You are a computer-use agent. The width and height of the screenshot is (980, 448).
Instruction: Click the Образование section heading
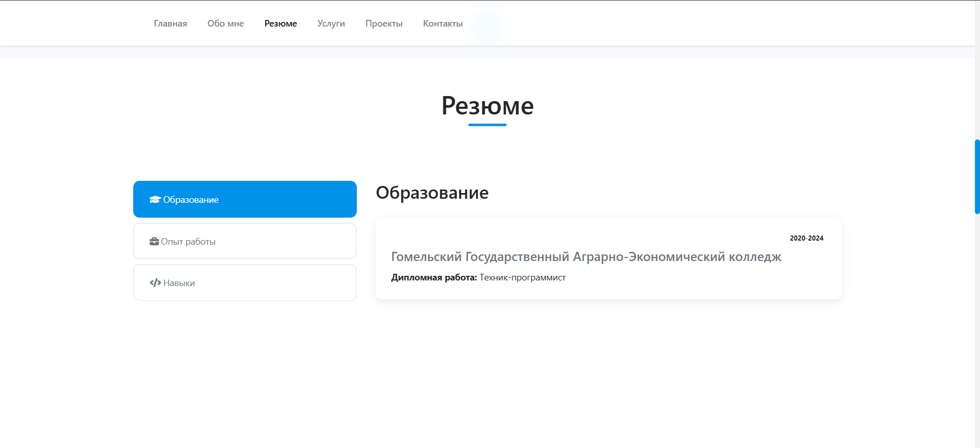coord(432,193)
